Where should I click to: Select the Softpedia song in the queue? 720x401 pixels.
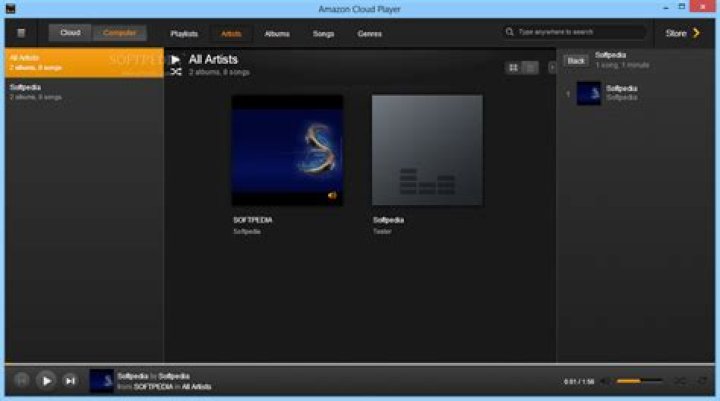pyautogui.click(x=636, y=93)
